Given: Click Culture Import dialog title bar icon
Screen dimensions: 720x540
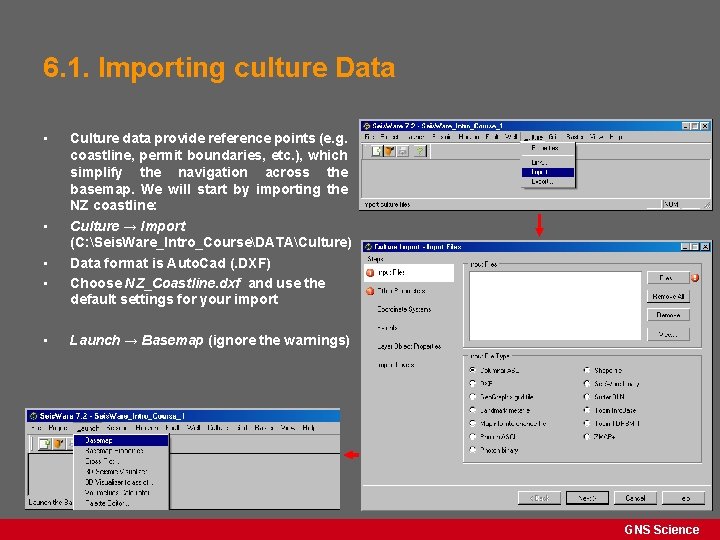Looking at the screenshot, I should click(x=368, y=247).
